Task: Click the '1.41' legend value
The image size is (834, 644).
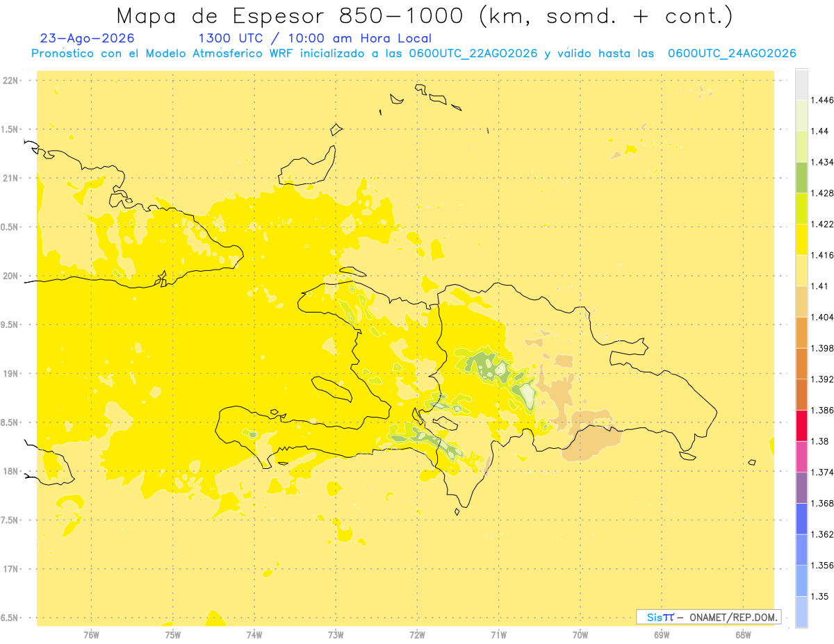Action: pos(820,286)
